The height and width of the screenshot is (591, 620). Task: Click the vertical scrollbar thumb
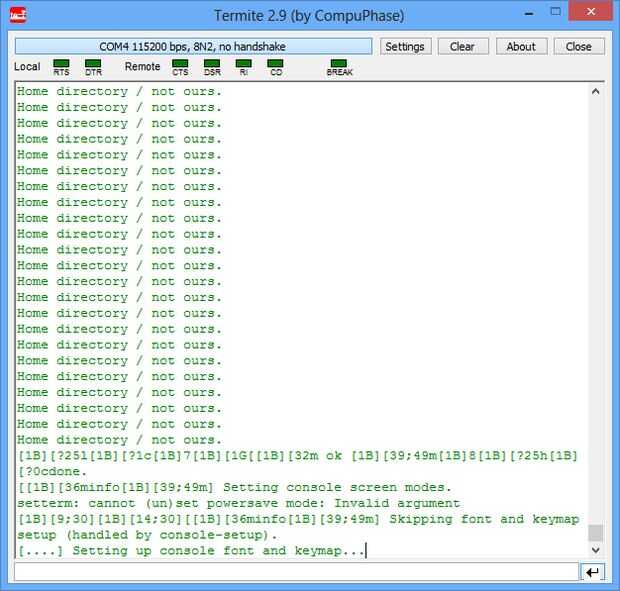(x=596, y=533)
